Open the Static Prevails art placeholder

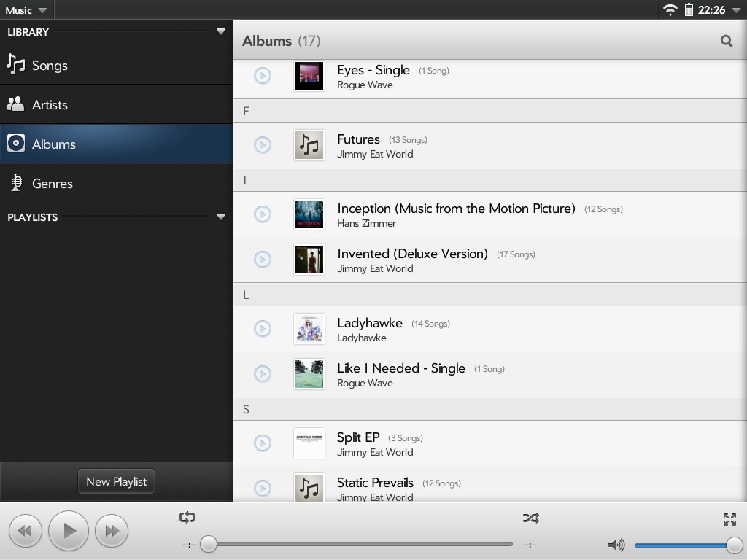(x=309, y=487)
